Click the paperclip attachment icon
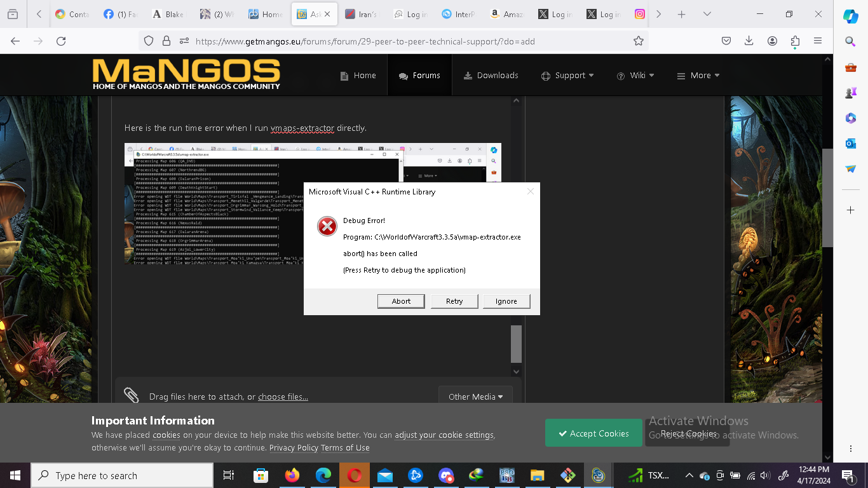Image resolution: width=868 pixels, height=488 pixels. [x=132, y=396]
